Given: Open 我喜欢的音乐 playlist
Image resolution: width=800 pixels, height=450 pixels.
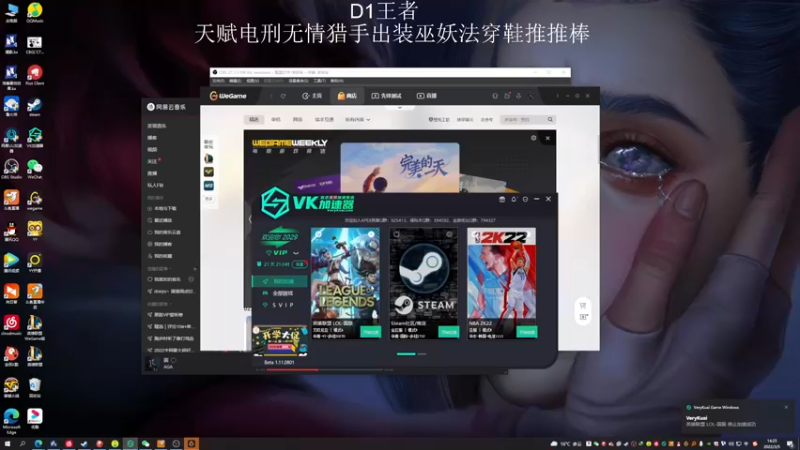Looking at the screenshot, I should [x=164, y=279].
